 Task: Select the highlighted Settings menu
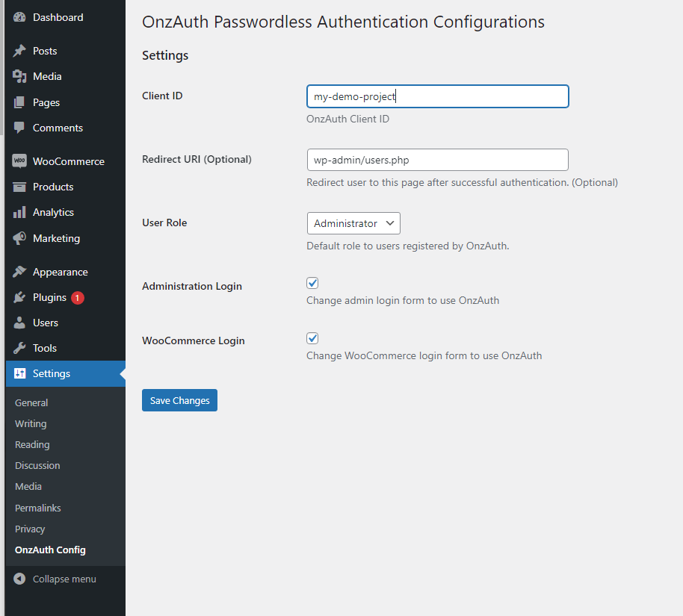click(x=65, y=373)
